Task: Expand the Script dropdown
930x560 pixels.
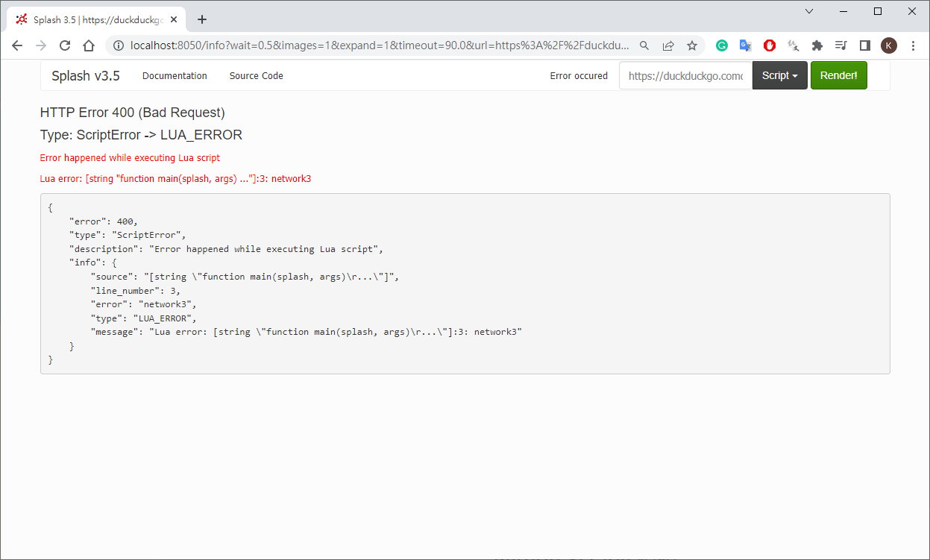Action: tap(779, 75)
